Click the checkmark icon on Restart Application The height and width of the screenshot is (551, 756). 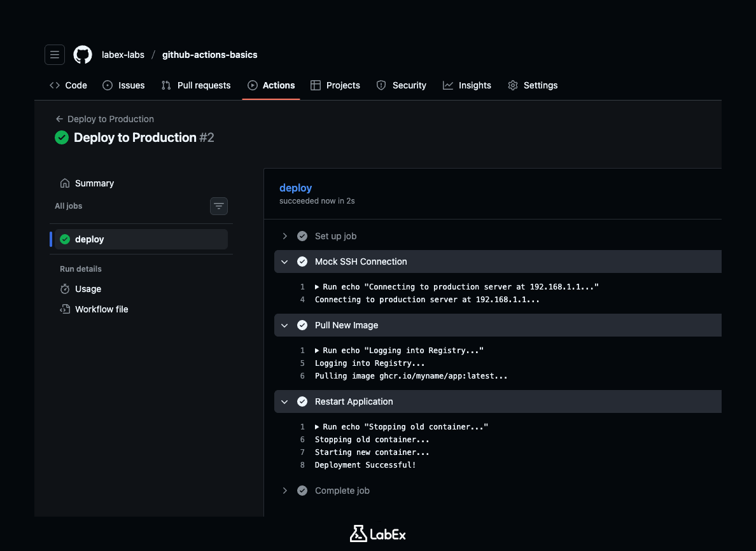(302, 401)
